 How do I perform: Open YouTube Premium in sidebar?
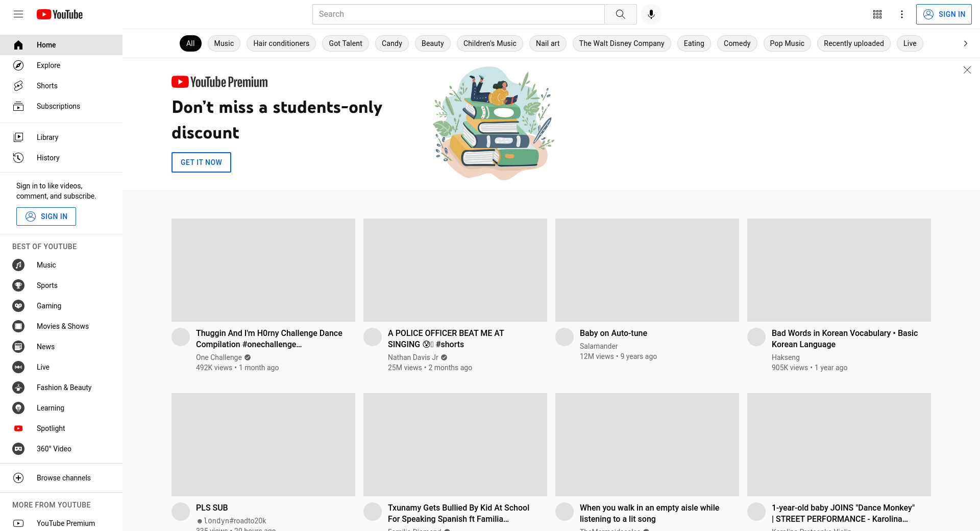(61, 523)
